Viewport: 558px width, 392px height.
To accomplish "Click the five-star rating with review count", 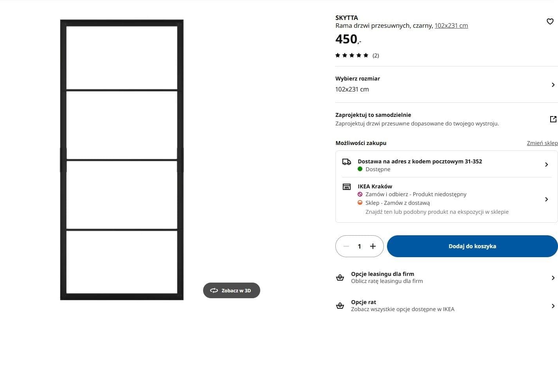I will click(357, 55).
